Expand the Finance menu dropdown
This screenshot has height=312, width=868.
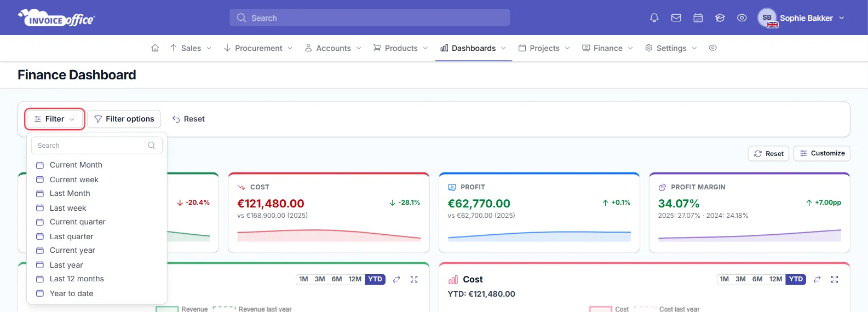pyautogui.click(x=608, y=48)
